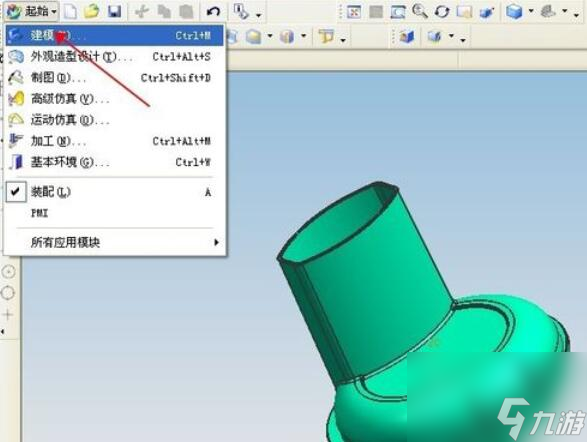This screenshot has width=587, height=442.
Task: Save using the floppy disk icon
Action: 114,11
